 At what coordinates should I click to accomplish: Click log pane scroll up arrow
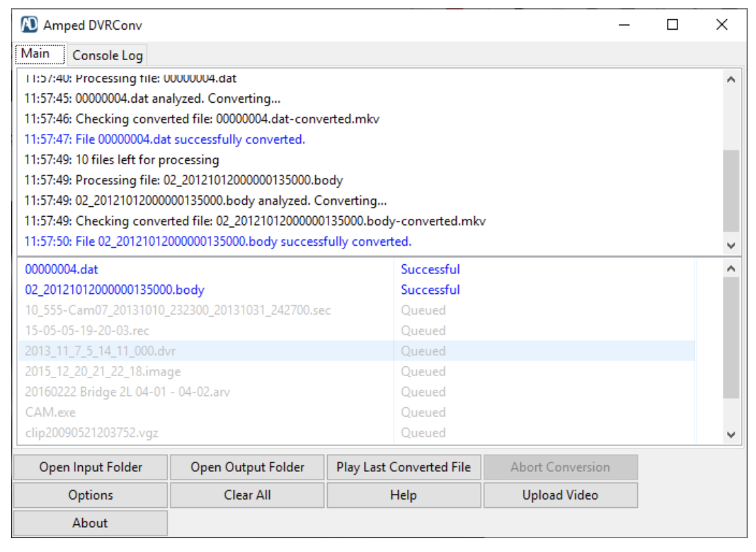click(x=731, y=79)
